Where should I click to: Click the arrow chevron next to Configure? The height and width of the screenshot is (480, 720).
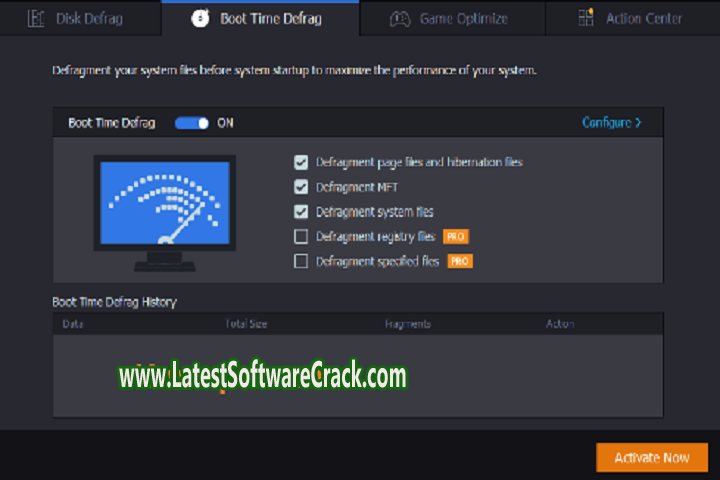click(638, 123)
